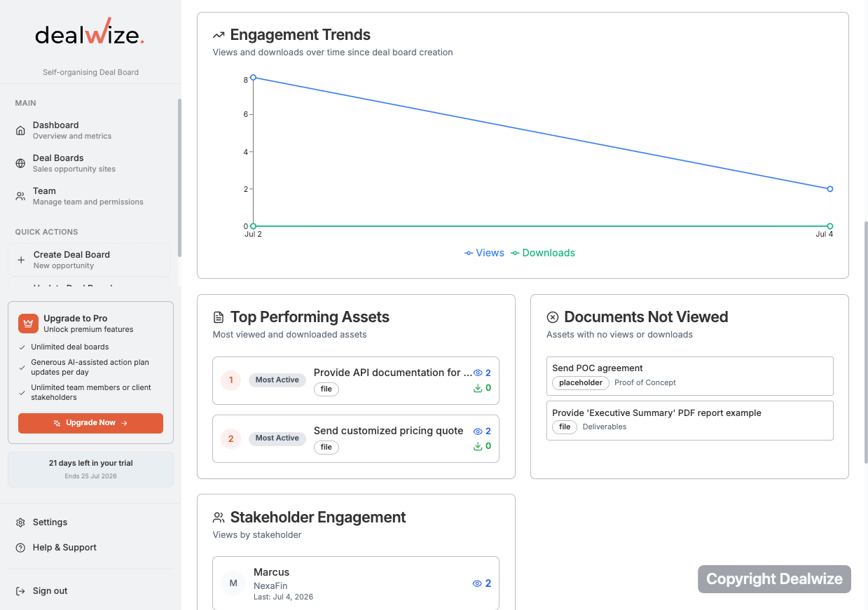Open Dashboard via its home icon
The image size is (868, 610).
click(x=20, y=130)
